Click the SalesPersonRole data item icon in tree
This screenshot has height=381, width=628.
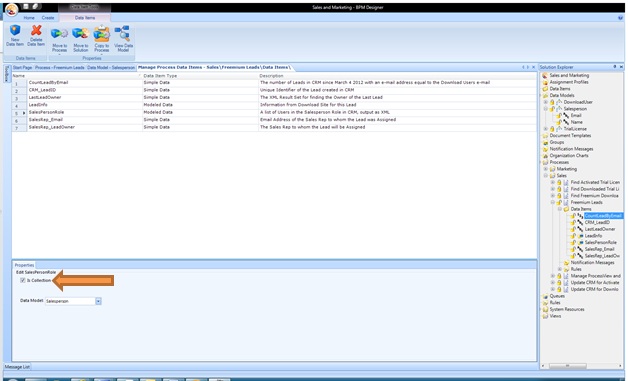click(580, 242)
